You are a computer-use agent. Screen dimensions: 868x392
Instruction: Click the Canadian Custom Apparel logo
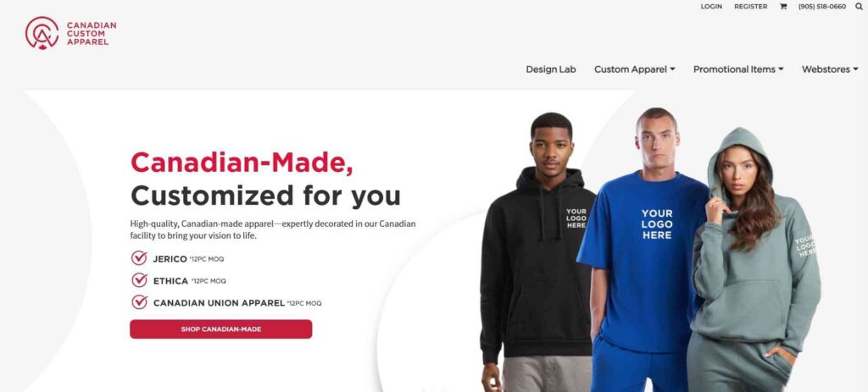(71, 33)
